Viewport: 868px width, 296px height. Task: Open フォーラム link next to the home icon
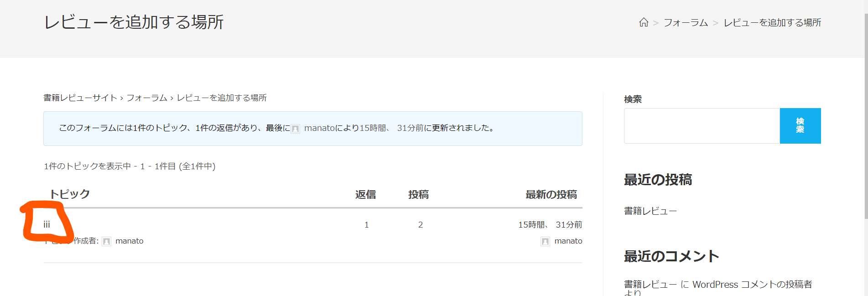pos(686,22)
